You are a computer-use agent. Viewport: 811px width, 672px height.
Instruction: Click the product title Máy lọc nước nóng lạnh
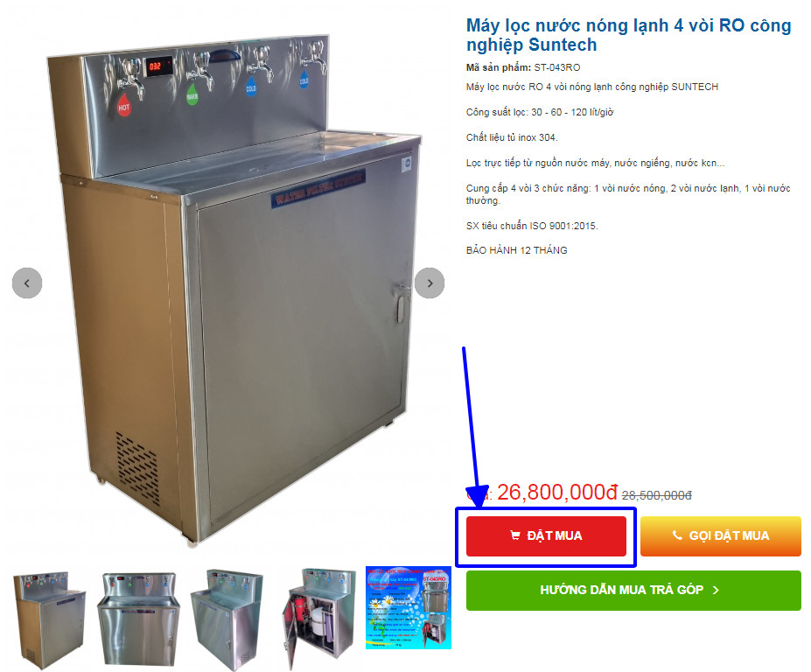coord(628,35)
